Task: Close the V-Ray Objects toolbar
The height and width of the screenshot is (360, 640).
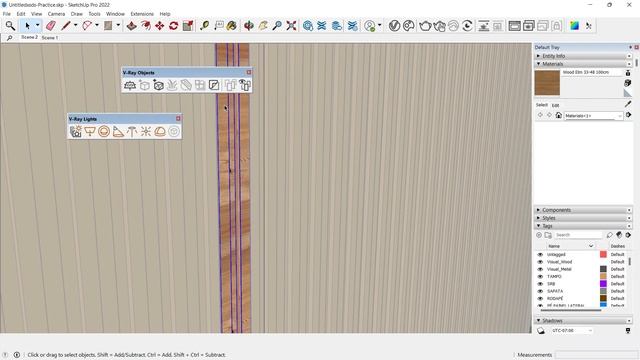Action: click(x=249, y=72)
